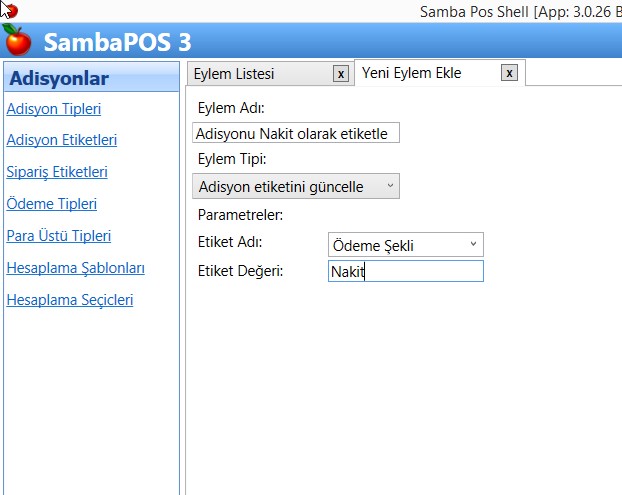
Task: Select the Para Üstü Tipleri link
Action: coord(58,236)
